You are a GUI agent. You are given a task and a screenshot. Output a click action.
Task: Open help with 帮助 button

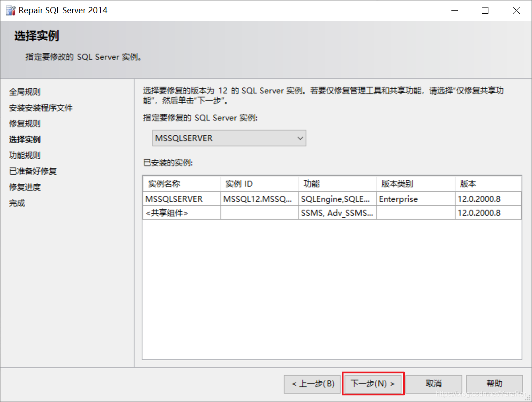[495, 383]
